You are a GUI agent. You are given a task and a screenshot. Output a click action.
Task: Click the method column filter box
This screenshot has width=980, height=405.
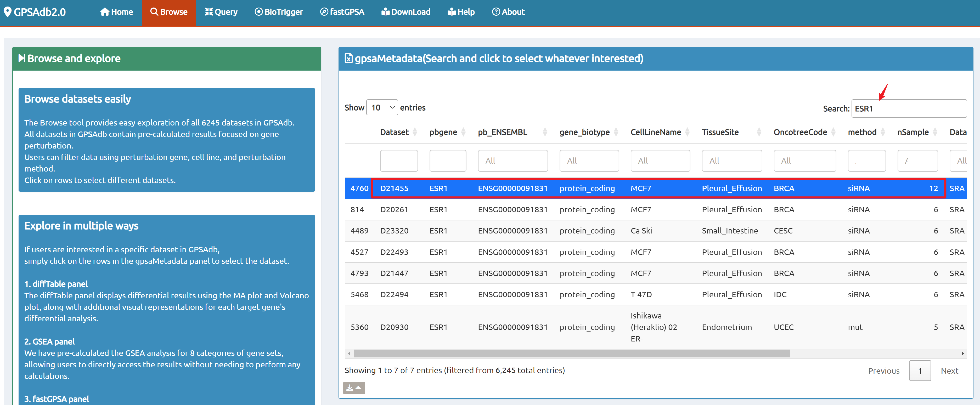point(867,161)
